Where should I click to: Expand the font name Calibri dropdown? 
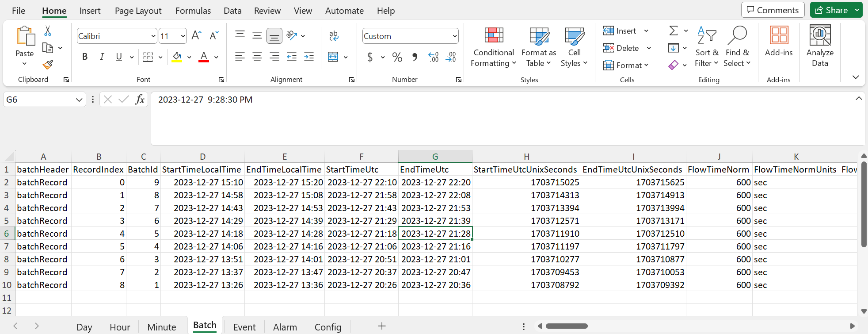tap(153, 36)
